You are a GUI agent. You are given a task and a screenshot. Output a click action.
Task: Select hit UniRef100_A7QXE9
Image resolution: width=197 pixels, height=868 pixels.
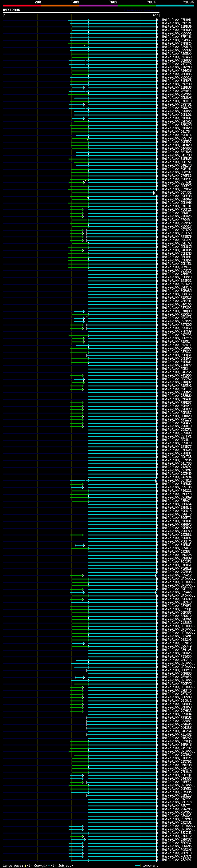click(x=176, y=101)
